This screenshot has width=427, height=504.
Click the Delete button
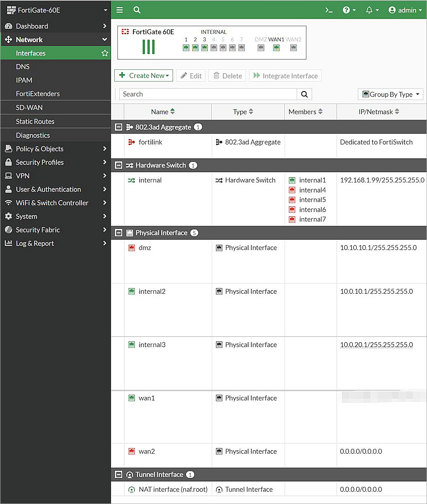point(227,76)
